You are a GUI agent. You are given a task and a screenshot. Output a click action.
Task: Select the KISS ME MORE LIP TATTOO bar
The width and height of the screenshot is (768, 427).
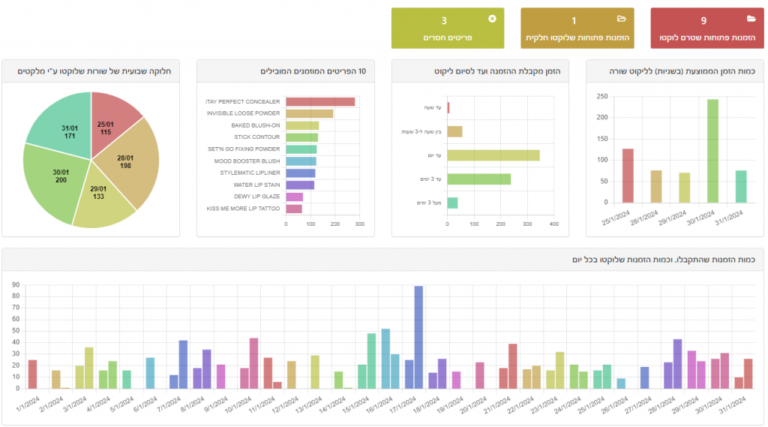click(x=294, y=209)
